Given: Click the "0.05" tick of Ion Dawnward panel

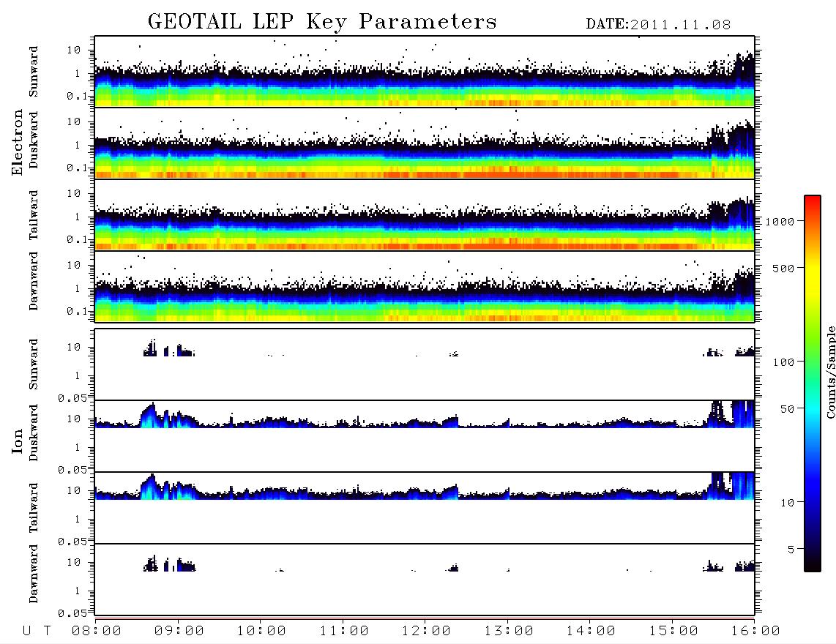Looking at the screenshot, I should click(x=72, y=613).
